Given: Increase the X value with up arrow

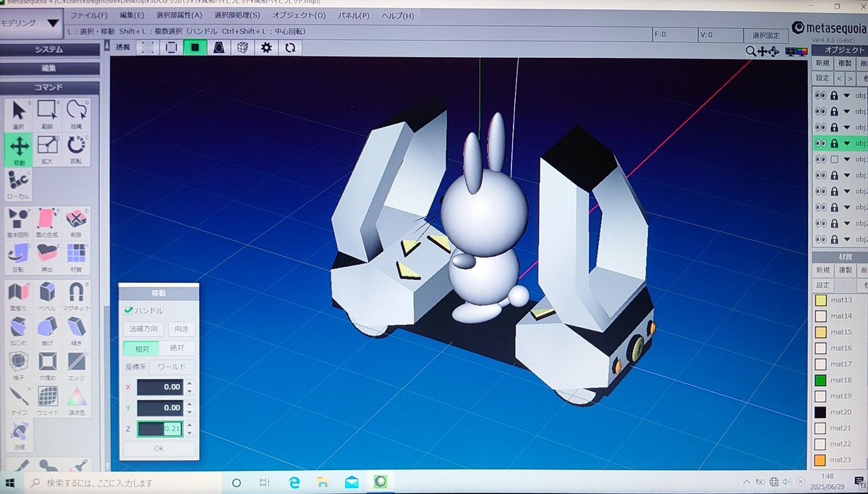Looking at the screenshot, I should coord(190,383).
